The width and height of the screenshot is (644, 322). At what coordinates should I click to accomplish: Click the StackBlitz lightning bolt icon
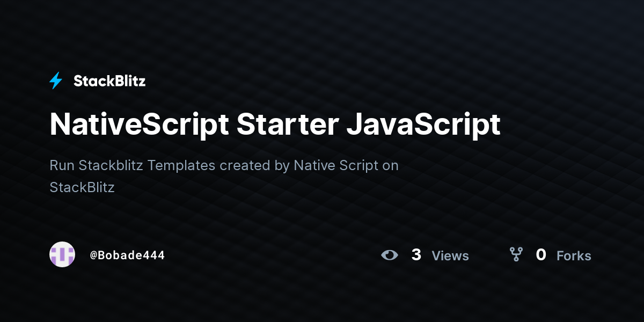[56, 80]
